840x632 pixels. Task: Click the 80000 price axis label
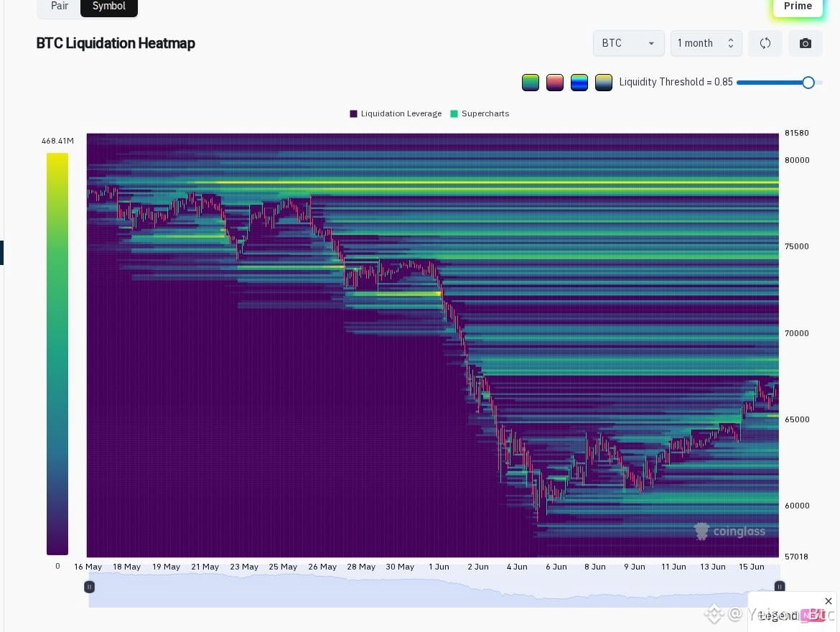tap(797, 160)
